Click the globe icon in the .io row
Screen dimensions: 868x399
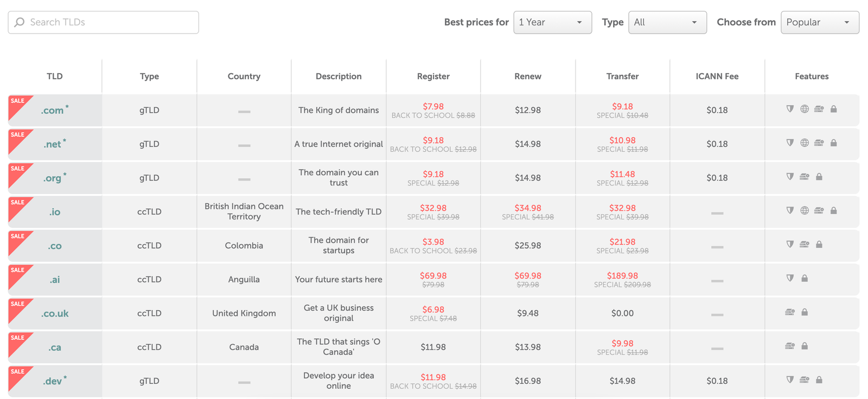coord(805,210)
